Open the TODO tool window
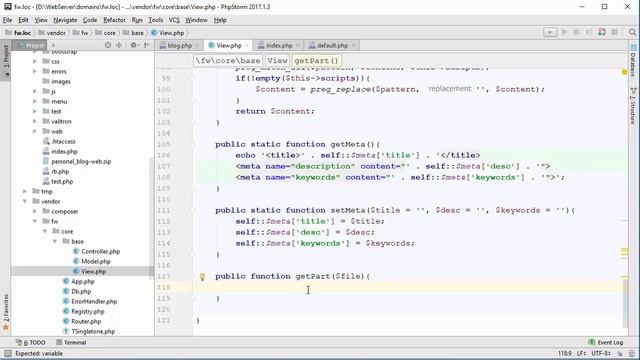This screenshot has width=640, height=360. 31,342
